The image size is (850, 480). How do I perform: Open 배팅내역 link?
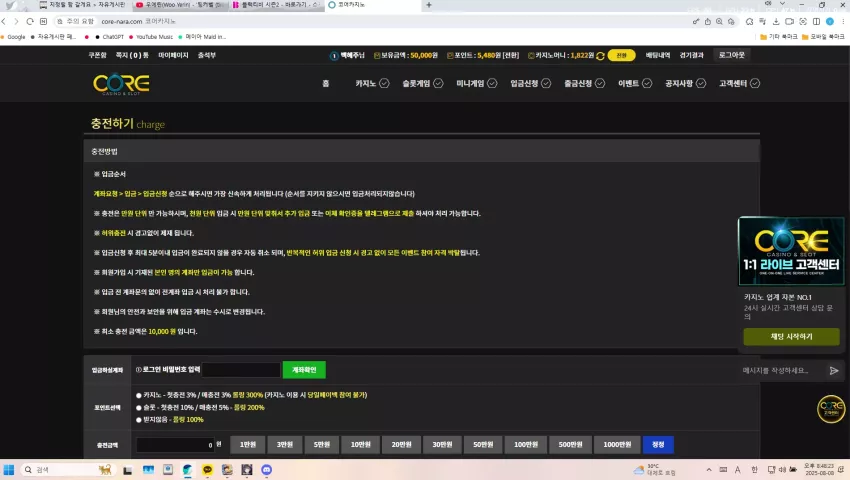pyautogui.click(x=658, y=55)
